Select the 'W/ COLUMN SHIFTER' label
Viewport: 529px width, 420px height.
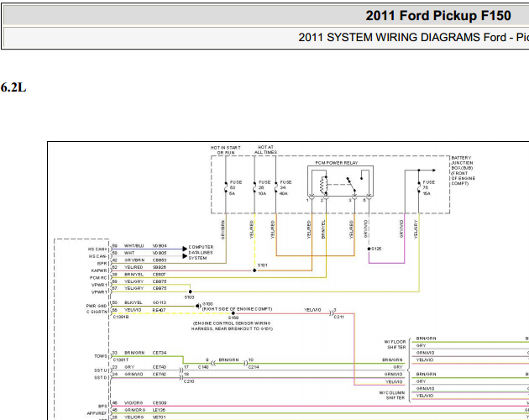(392, 396)
